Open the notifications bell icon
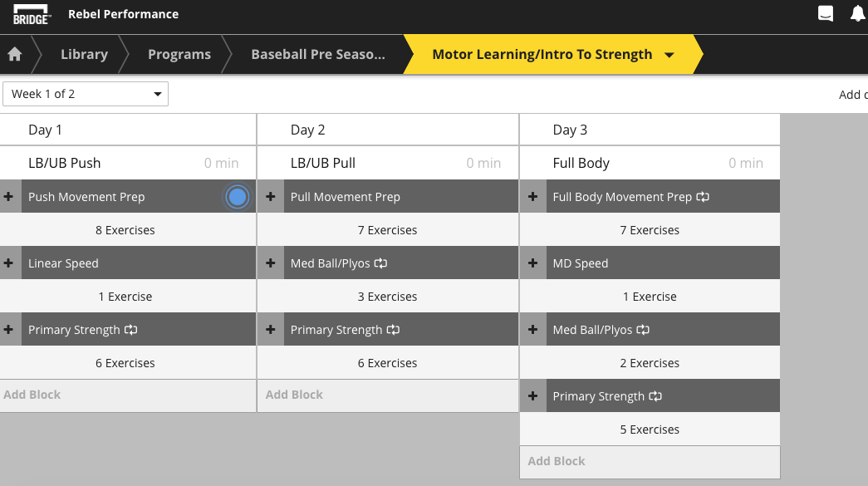 point(858,13)
